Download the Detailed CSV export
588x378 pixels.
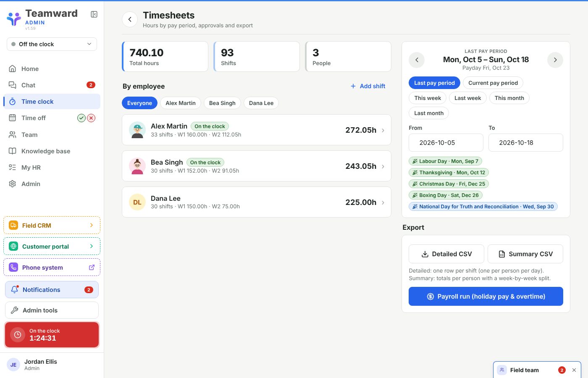tap(446, 254)
